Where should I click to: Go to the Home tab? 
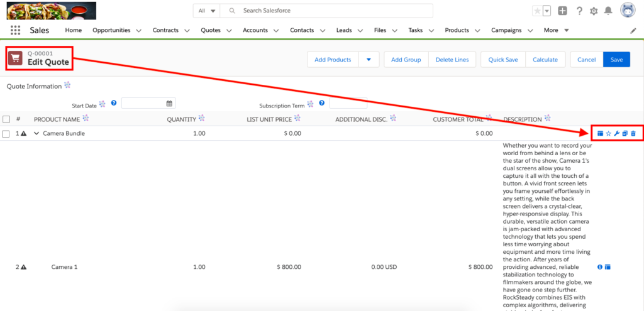74,30
